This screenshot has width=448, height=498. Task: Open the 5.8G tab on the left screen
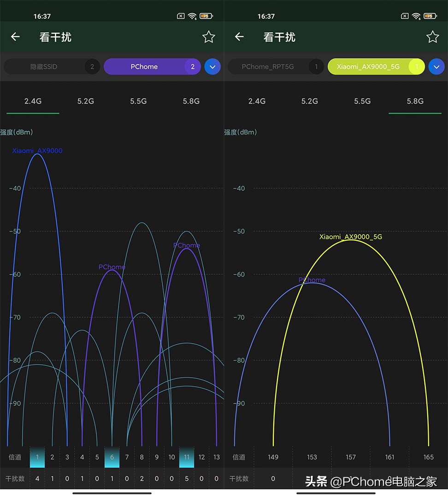(x=191, y=101)
